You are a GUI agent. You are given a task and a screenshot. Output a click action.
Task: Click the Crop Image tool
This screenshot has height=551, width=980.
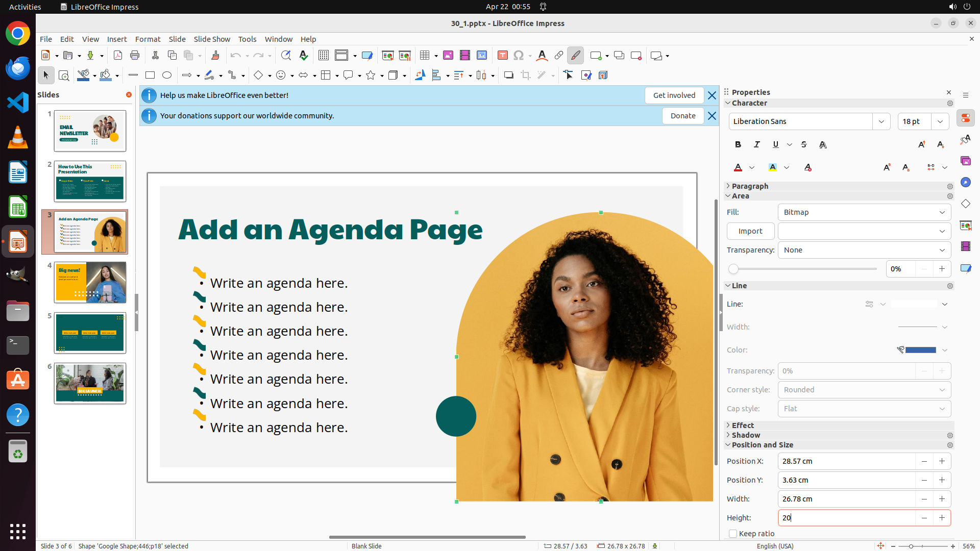[526, 76]
